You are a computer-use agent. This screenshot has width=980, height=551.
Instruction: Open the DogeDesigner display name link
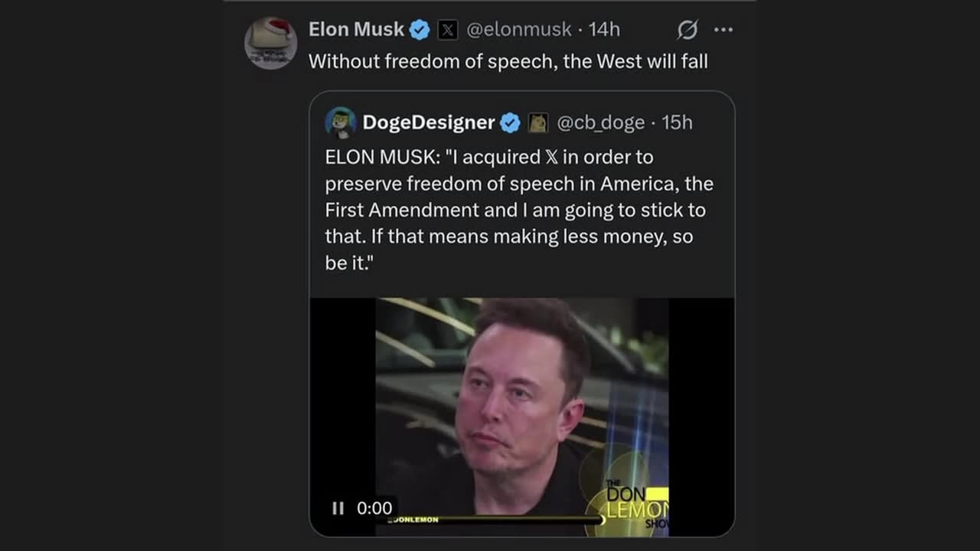(428, 122)
